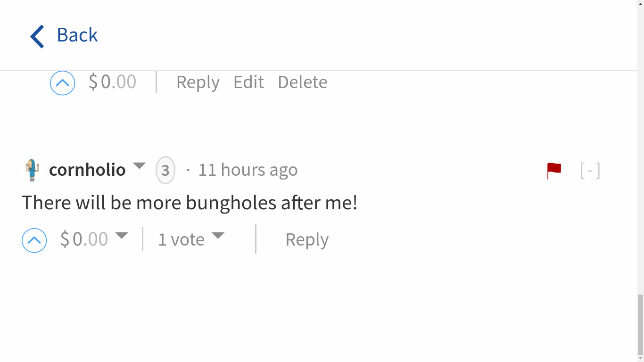The image size is (644, 362).
Task: Upvote the top comment
Action: (x=62, y=82)
